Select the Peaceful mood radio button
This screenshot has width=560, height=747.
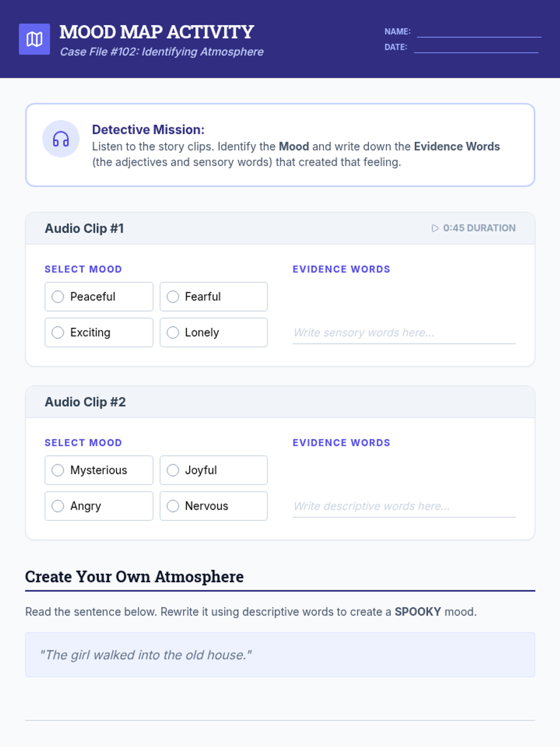point(58,296)
